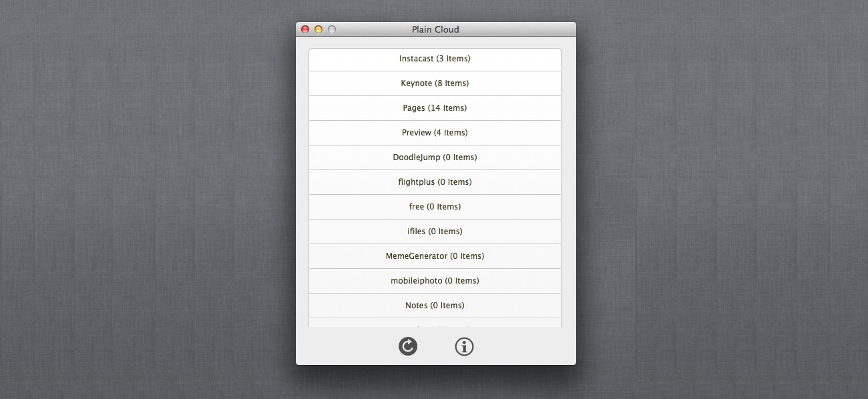Open MemeGenerator (0 Items)
Image resolution: width=868 pixels, height=399 pixels.
point(435,256)
